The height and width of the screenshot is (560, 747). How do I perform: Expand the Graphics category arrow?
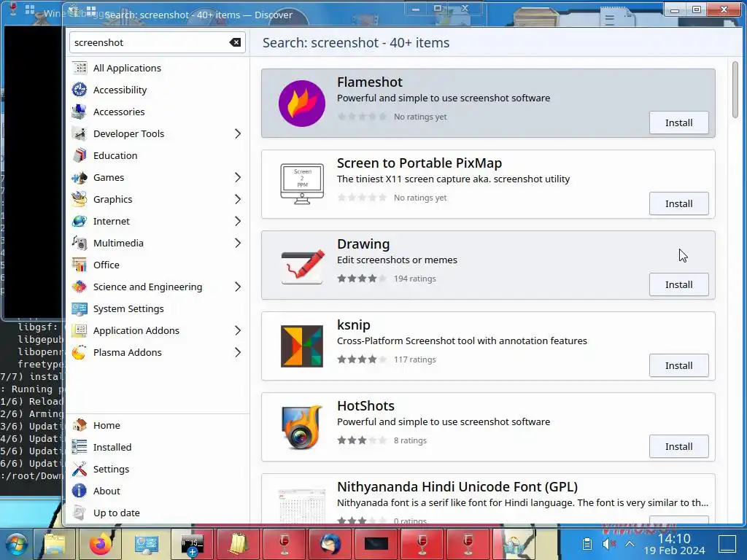[238, 200]
